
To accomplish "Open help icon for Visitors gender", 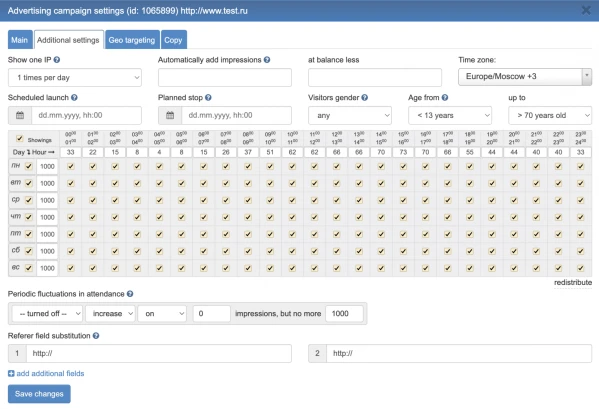I will click(364, 97).
